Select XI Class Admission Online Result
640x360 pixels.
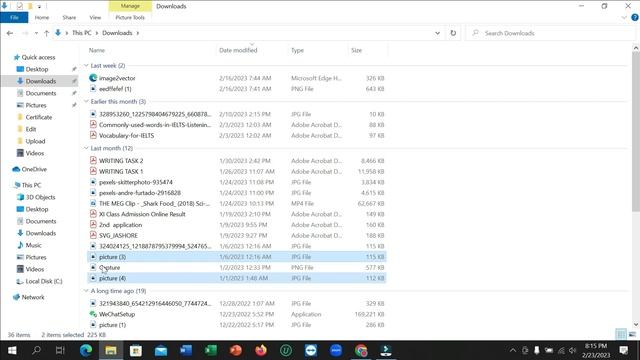point(237,214)
